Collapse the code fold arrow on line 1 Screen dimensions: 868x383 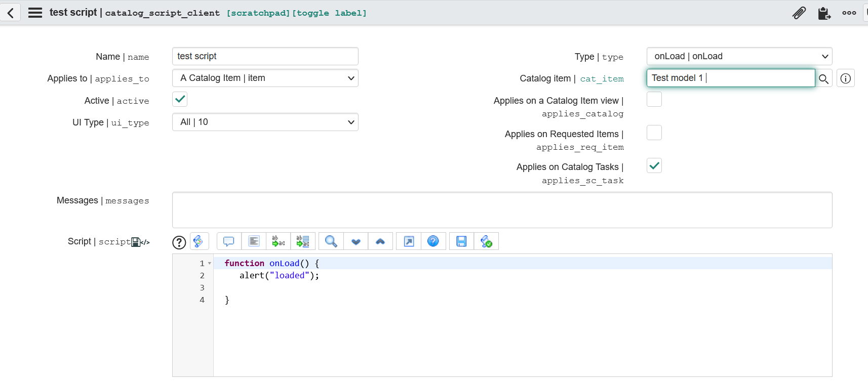tap(210, 264)
